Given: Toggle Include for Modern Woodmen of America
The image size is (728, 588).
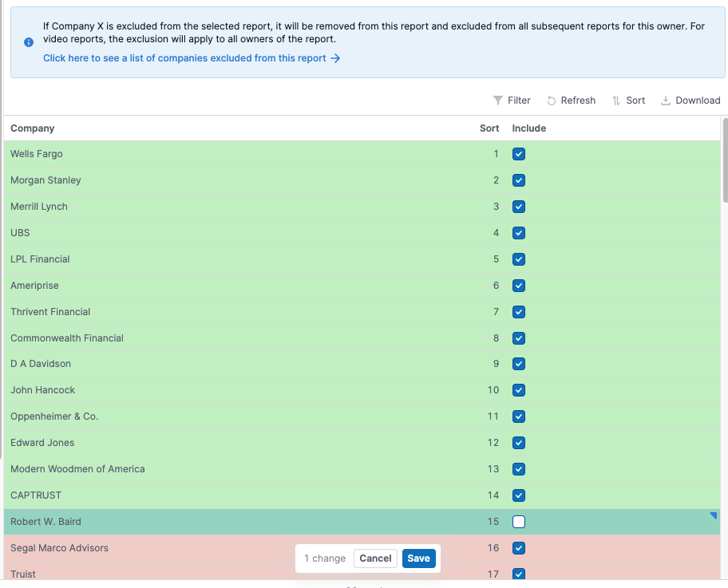Looking at the screenshot, I should (519, 469).
